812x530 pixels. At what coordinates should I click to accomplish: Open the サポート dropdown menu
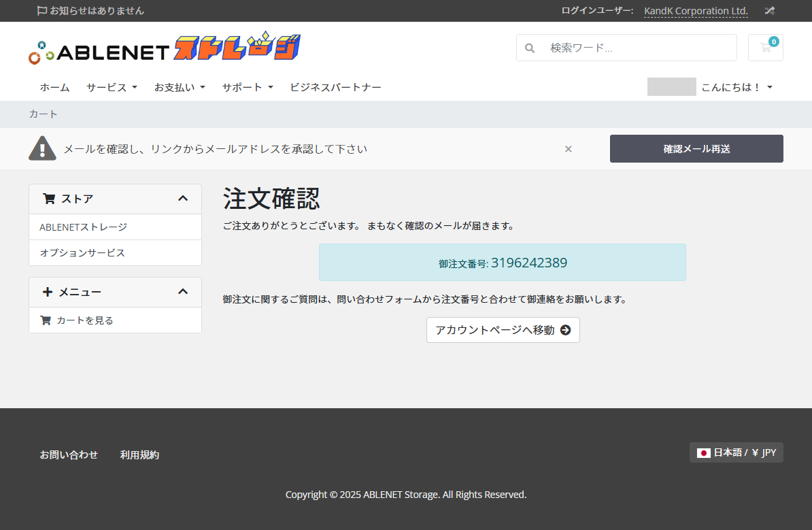(x=248, y=87)
